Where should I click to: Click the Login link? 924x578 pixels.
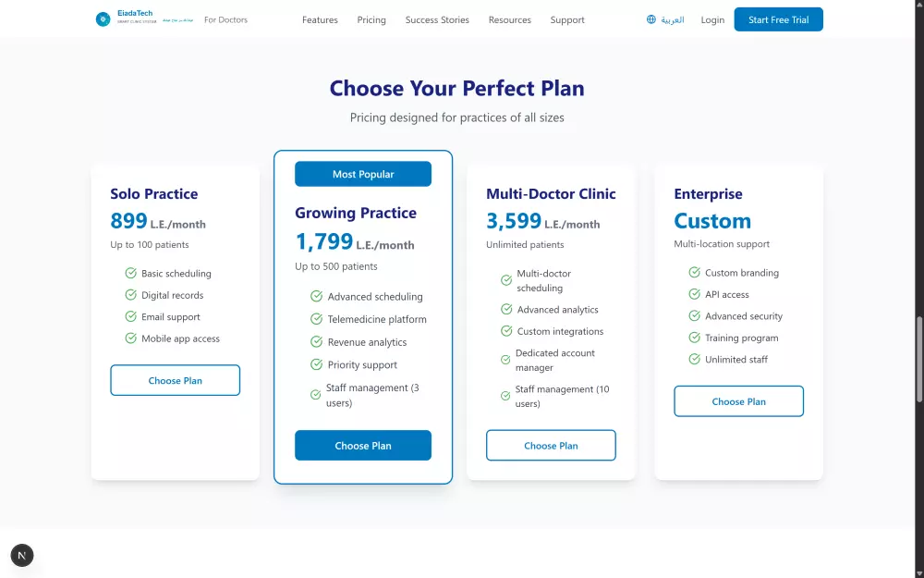711,18
